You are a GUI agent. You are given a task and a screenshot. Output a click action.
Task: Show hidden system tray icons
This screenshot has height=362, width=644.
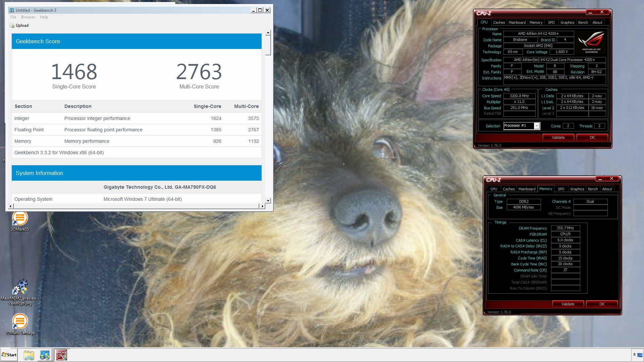click(x=634, y=355)
